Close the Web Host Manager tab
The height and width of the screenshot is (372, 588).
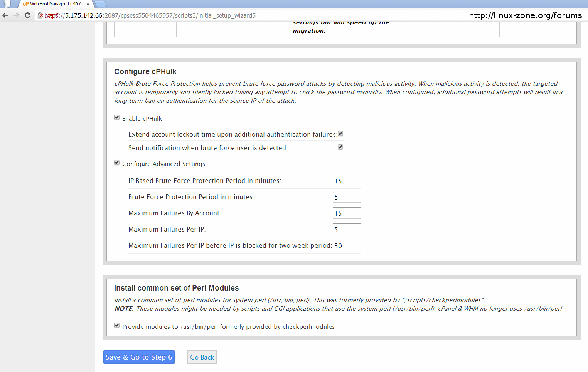click(88, 4)
